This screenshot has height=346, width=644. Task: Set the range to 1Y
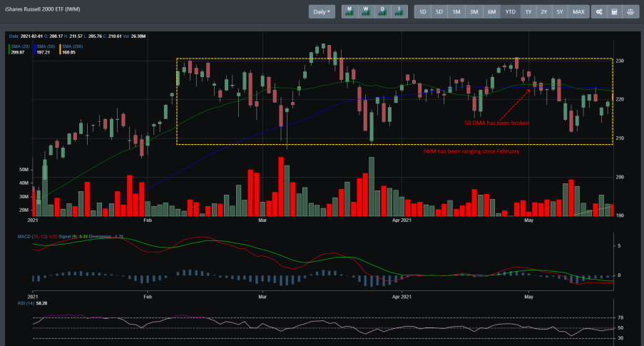tap(528, 12)
